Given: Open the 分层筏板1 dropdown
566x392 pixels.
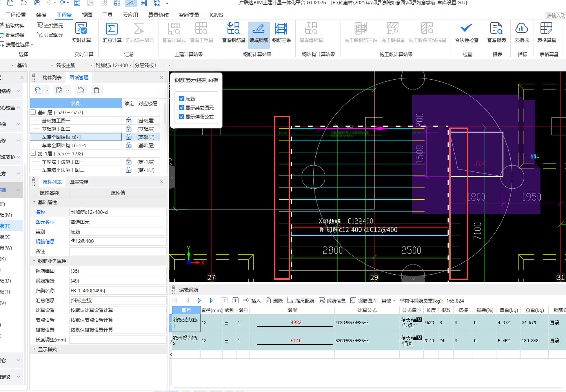Looking at the screenshot, I should (x=153, y=65).
